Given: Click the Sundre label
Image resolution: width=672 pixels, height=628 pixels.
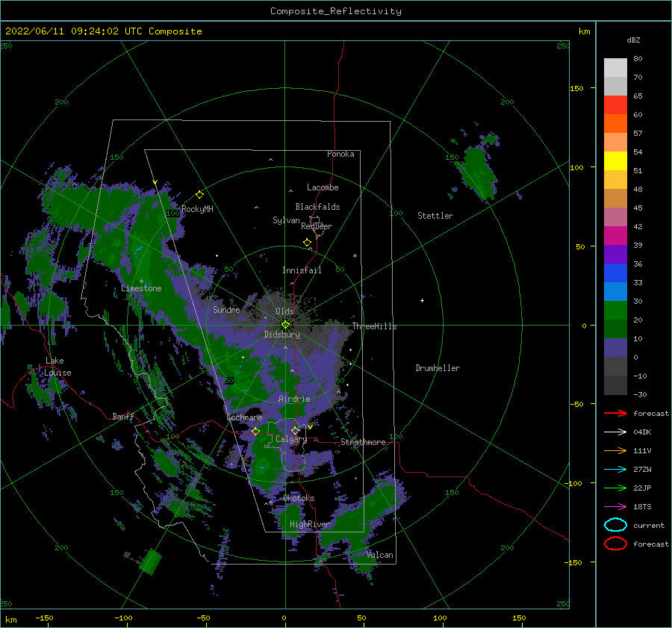Looking at the screenshot, I should [226, 309].
